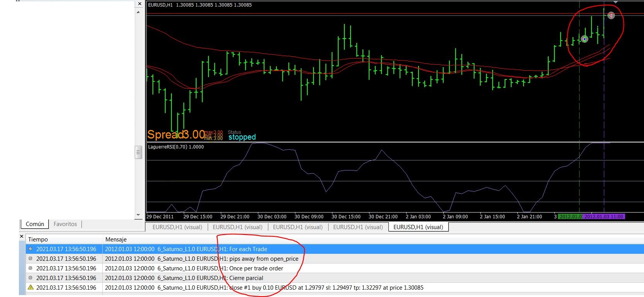Click the cyan 'stopped' status text
This screenshot has height=297, width=644.
tap(242, 137)
